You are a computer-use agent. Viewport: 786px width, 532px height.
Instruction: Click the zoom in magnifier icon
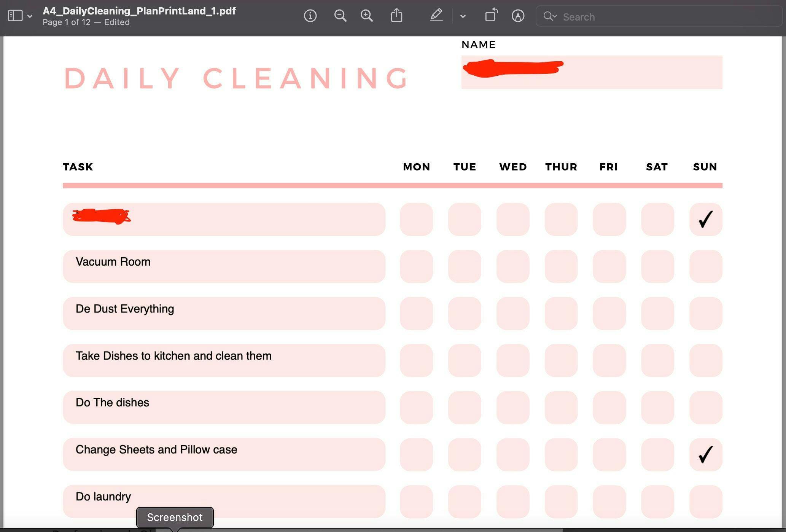367,16
